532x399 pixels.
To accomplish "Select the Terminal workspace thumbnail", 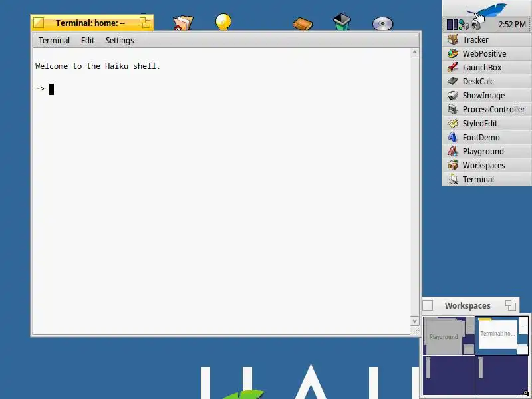I will [502, 336].
